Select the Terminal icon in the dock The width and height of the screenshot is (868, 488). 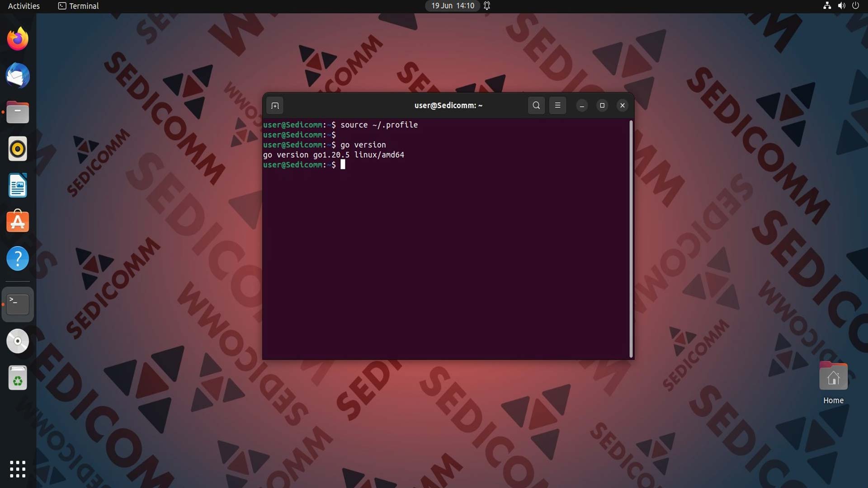[x=18, y=304]
